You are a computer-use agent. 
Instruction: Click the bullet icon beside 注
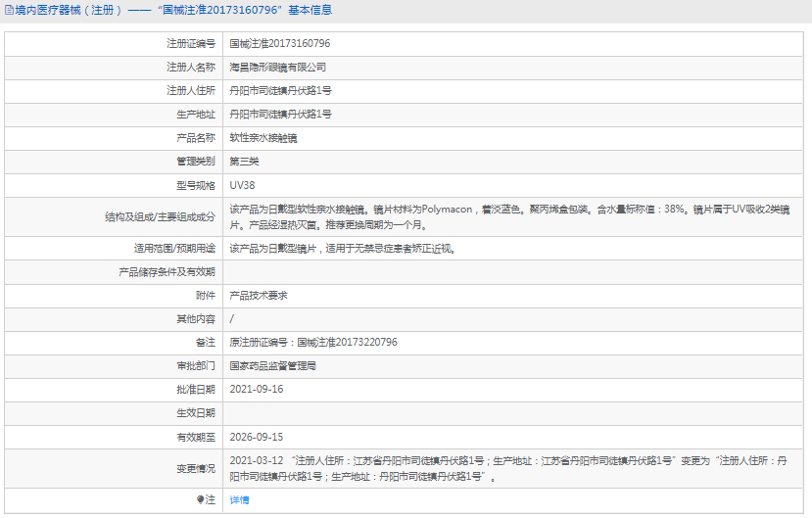[x=201, y=499]
